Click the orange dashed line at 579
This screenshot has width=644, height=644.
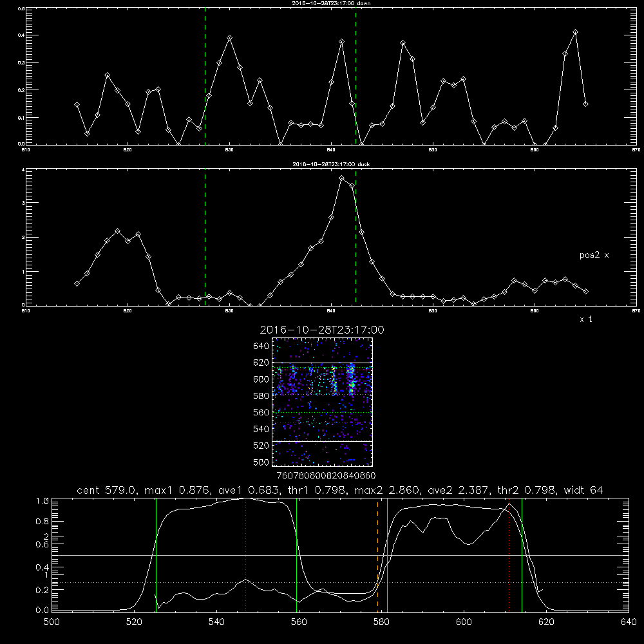click(x=377, y=554)
